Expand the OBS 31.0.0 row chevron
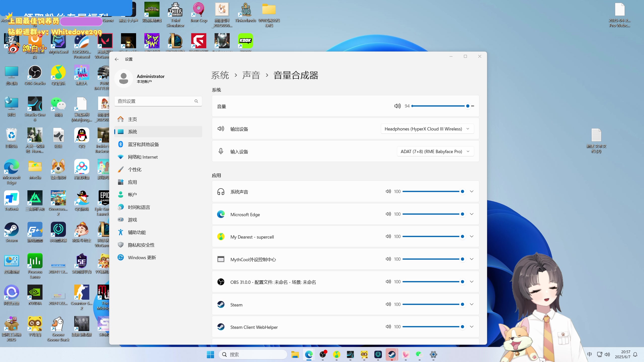Viewport: 644px width, 362px height. [x=472, y=282]
